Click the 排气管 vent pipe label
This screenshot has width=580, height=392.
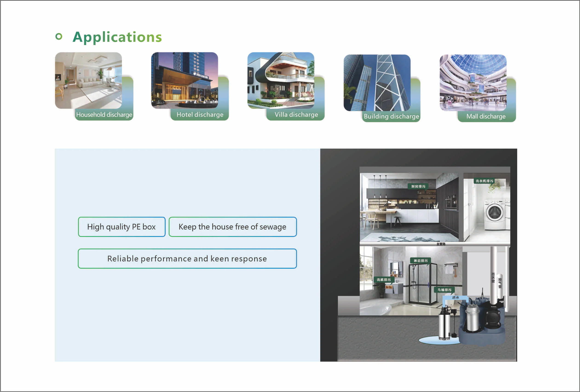click(x=500, y=283)
